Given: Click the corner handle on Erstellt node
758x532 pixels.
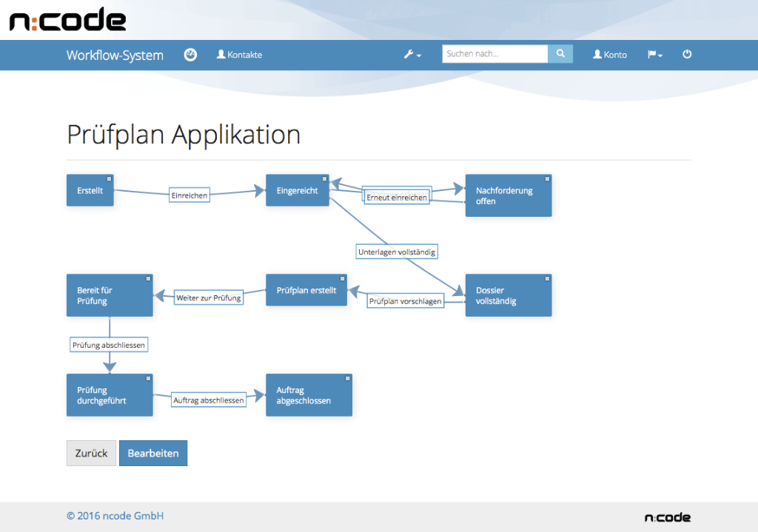Looking at the screenshot, I should 110,179.
